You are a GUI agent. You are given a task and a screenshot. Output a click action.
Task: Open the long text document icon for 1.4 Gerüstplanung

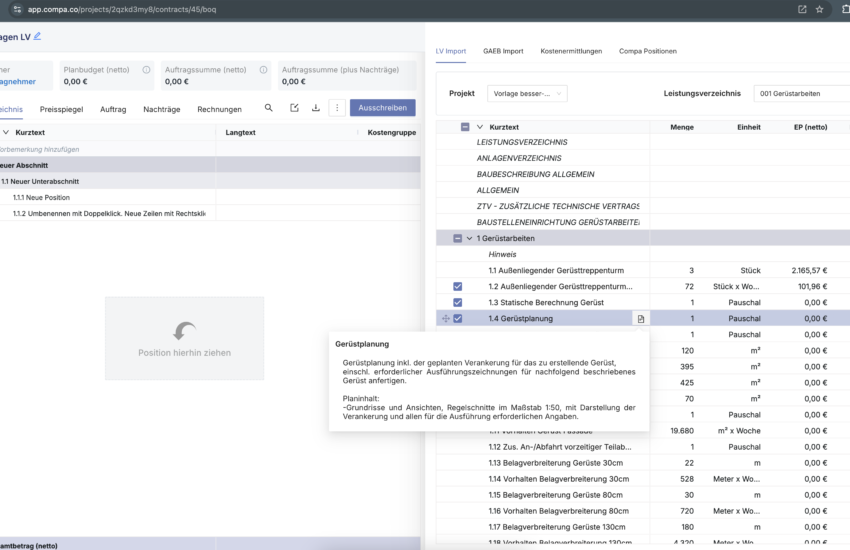click(x=641, y=319)
